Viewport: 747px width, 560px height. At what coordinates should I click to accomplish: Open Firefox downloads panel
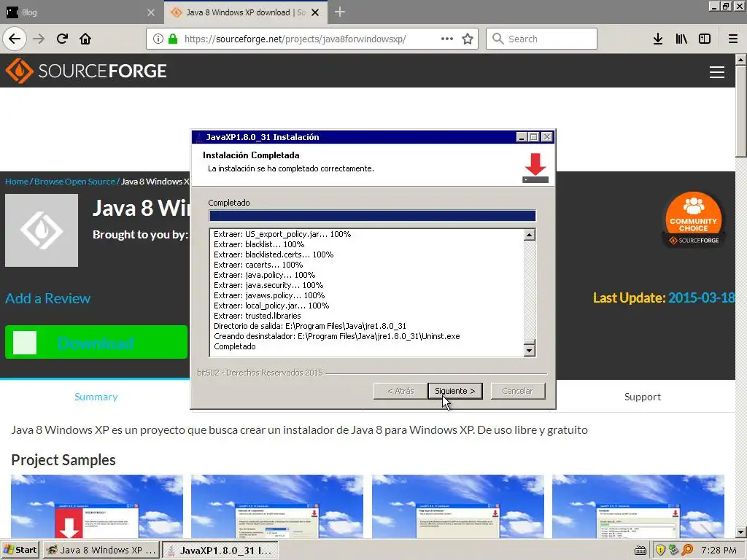(x=658, y=39)
